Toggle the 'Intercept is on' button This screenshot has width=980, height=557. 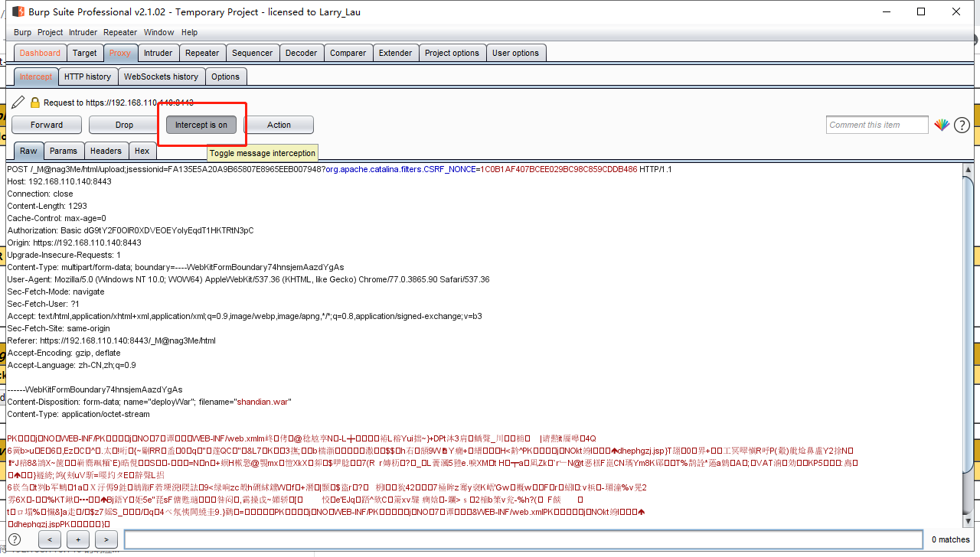[x=201, y=125]
